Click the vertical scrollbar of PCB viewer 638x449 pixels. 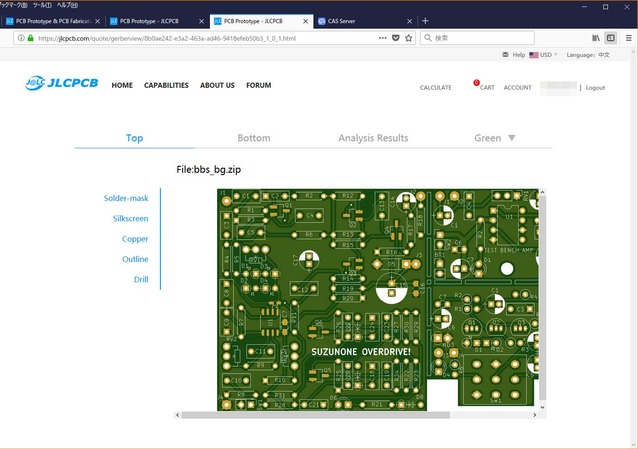point(542,298)
